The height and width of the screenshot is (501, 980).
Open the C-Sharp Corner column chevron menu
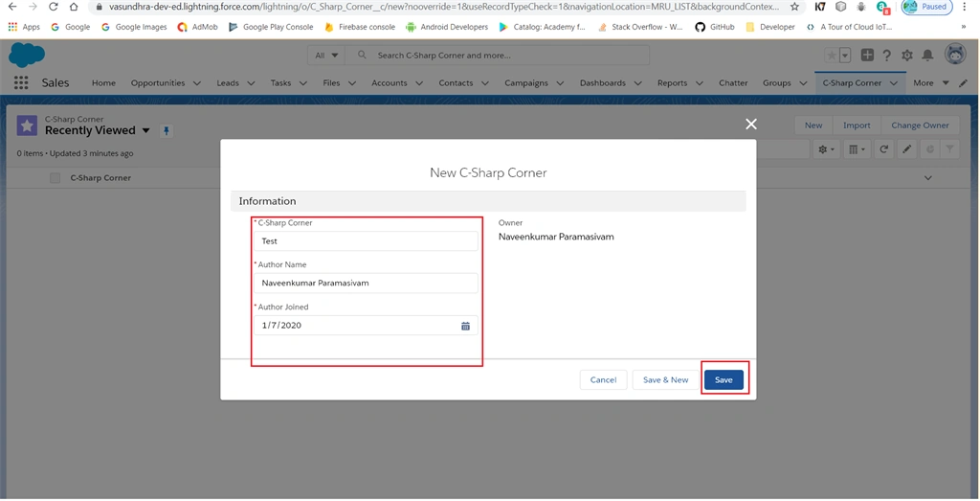(928, 178)
